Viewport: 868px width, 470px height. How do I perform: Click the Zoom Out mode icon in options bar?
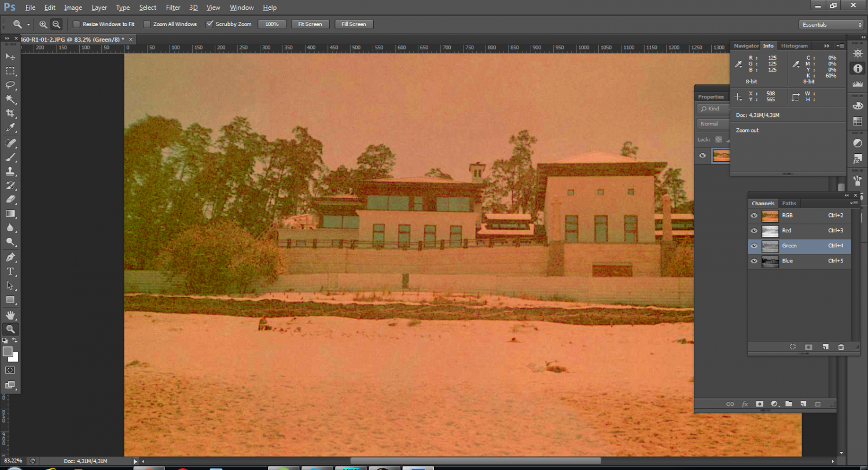tap(56, 24)
